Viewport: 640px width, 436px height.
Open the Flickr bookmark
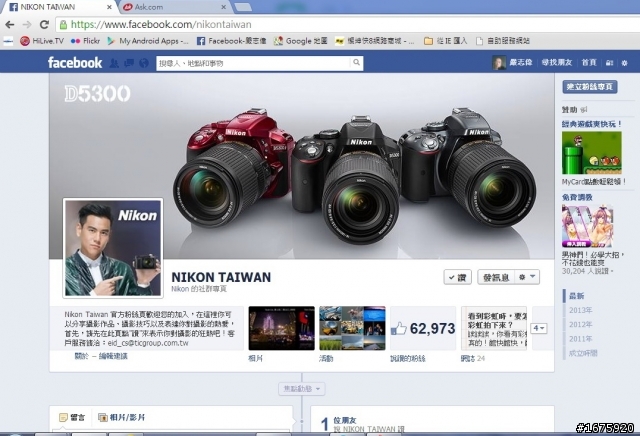(86, 41)
